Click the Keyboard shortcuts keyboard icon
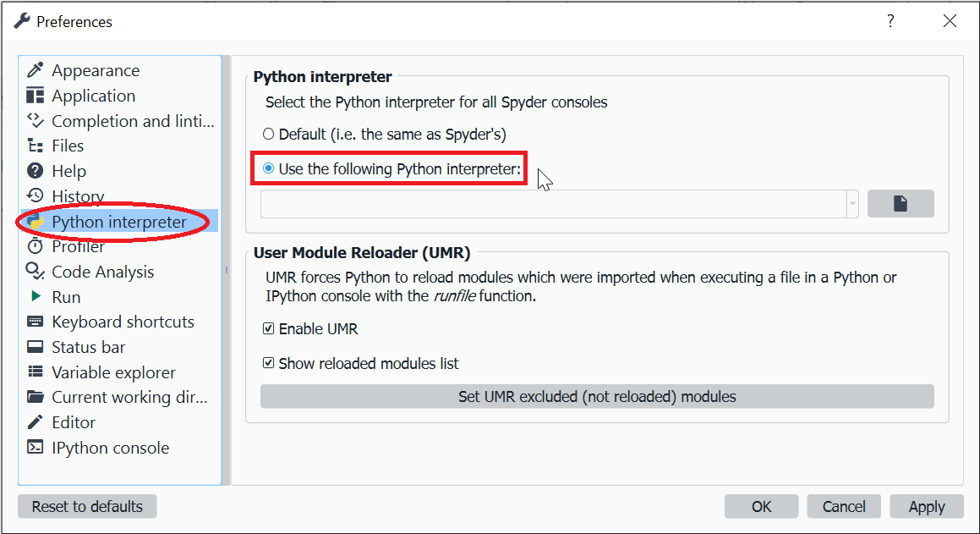The height and width of the screenshot is (534, 980). pos(35,322)
